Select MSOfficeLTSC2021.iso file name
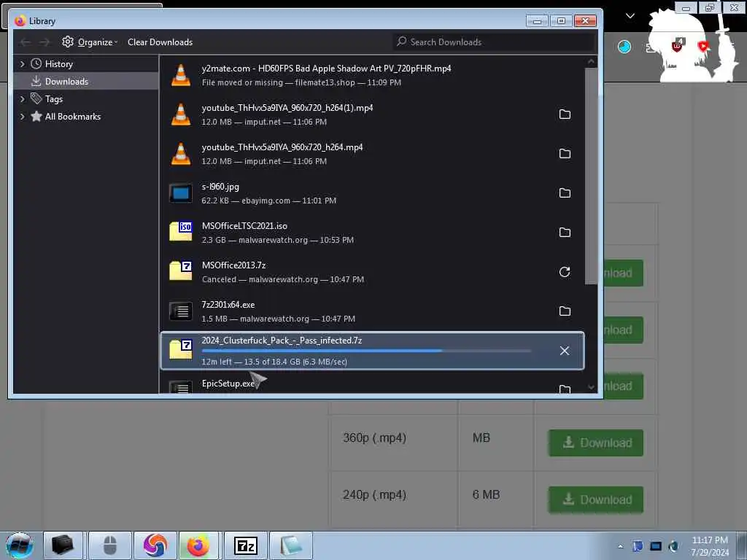 (x=244, y=226)
